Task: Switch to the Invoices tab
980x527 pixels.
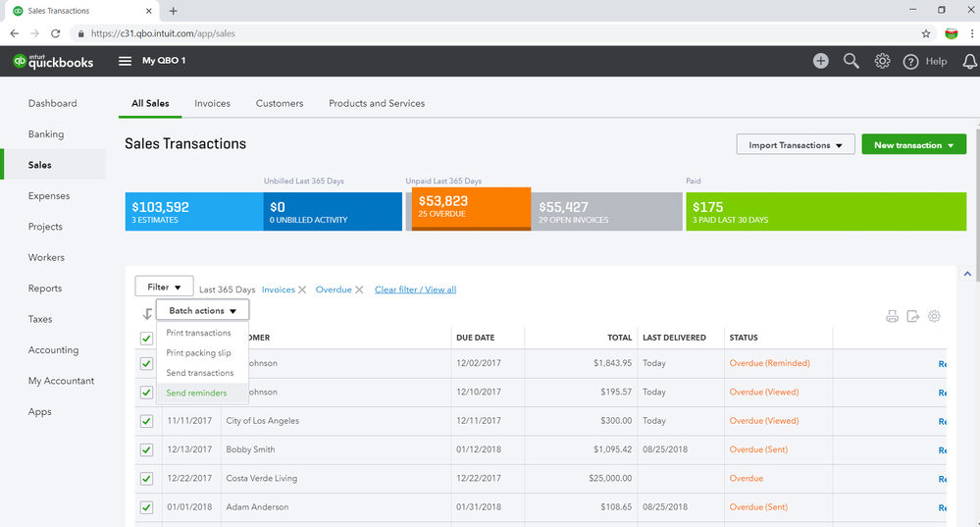Action: [x=212, y=103]
